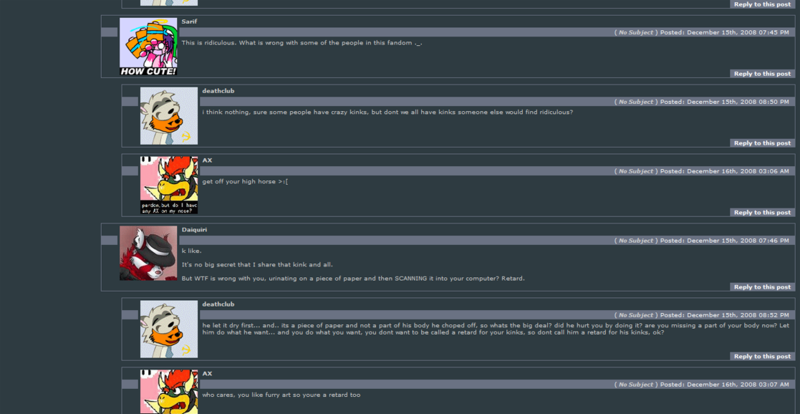Visit deathclub's profile from the 08:50 PM comment
Screen dimensions: 800x414
click(218, 91)
